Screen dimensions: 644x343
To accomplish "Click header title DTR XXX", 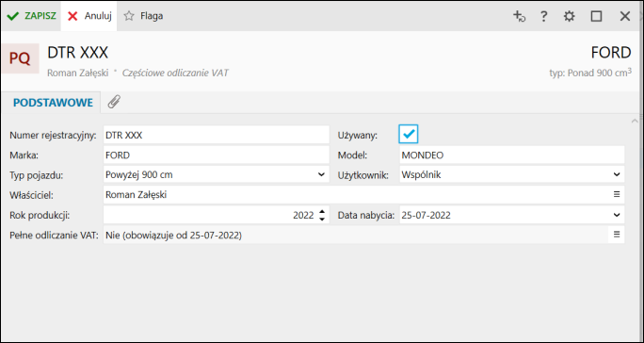I will coord(77,53).
